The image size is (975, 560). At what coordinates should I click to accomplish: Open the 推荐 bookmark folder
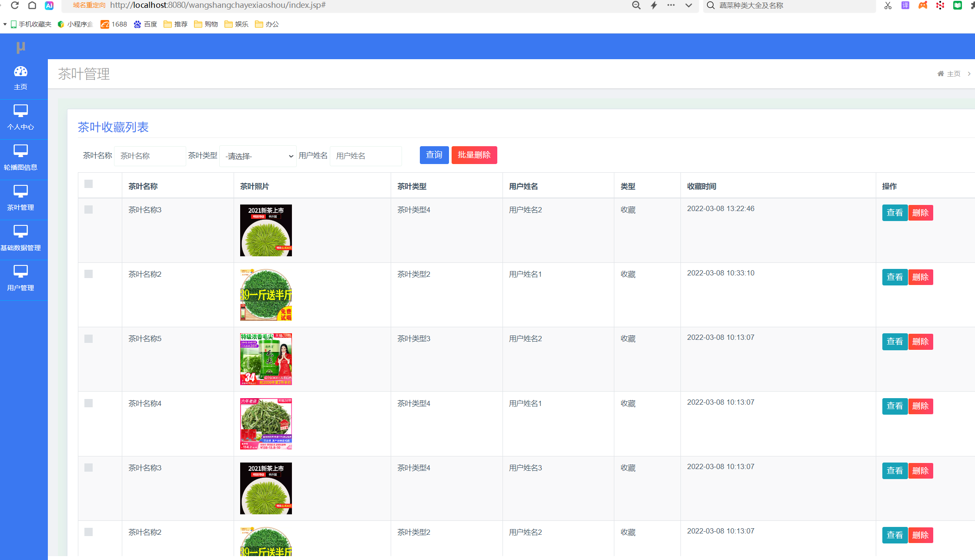[x=175, y=24]
